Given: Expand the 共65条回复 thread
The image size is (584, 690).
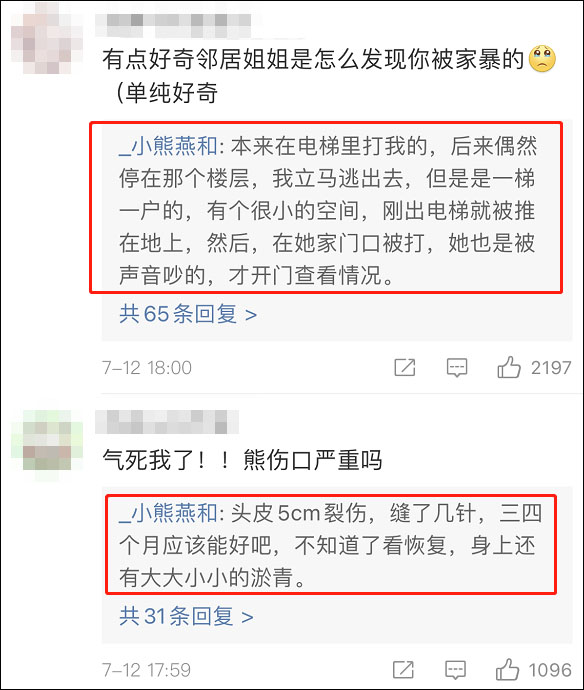Looking at the screenshot, I should (x=188, y=314).
